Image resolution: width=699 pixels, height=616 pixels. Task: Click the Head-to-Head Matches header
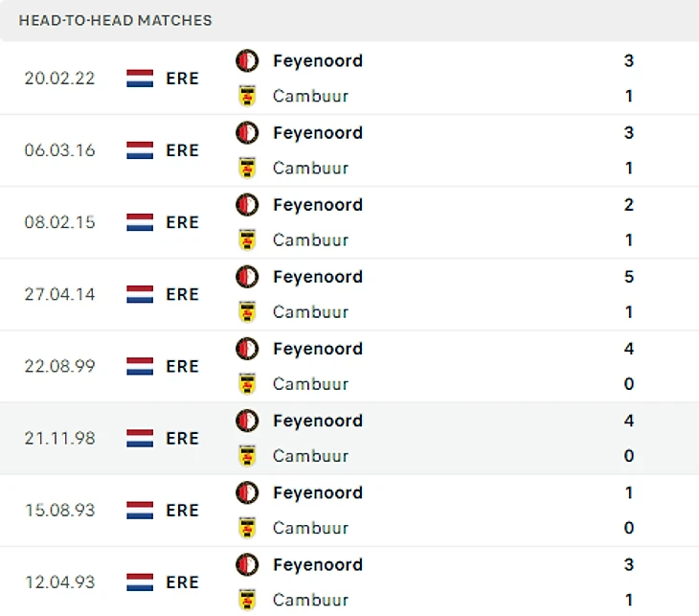point(115,20)
